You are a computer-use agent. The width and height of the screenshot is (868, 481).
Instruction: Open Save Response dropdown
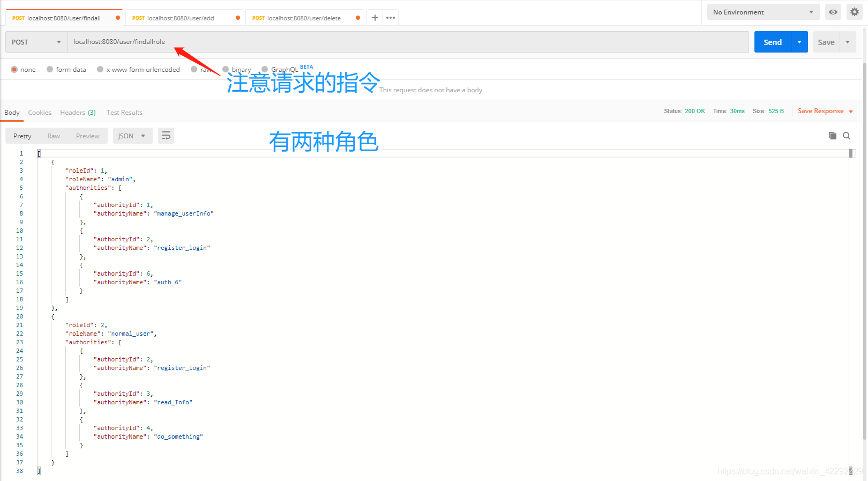[x=825, y=111]
